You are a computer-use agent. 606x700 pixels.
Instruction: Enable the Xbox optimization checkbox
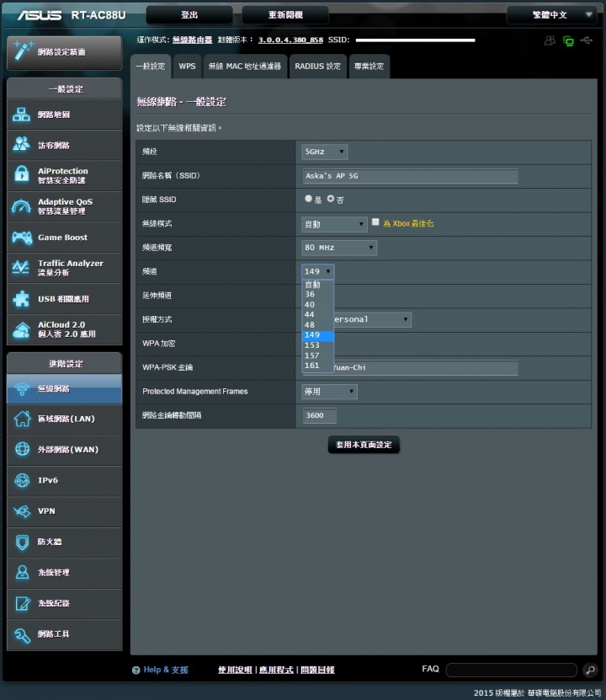375,222
